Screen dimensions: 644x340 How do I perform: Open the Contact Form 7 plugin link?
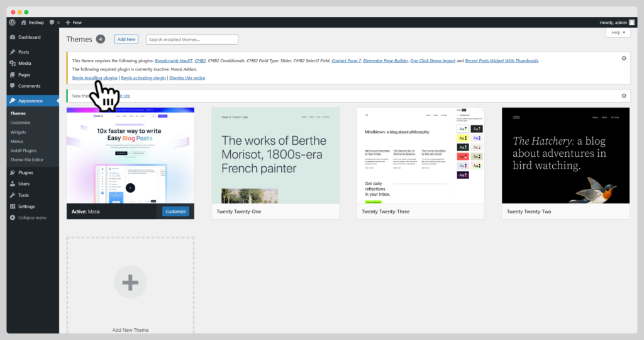[347, 60]
